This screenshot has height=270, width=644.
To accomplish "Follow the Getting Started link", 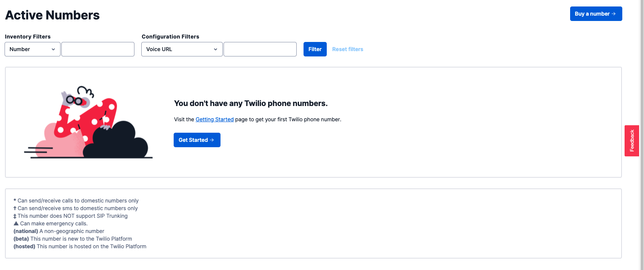I will coord(214,119).
